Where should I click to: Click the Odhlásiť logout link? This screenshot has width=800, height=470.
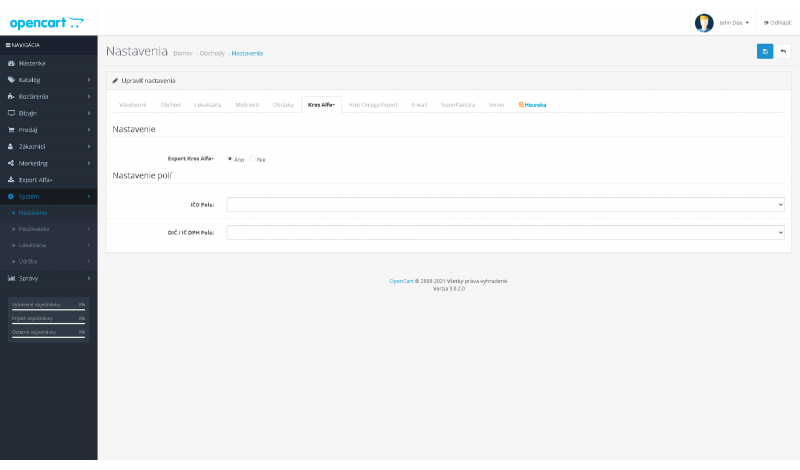click(778, 22)
